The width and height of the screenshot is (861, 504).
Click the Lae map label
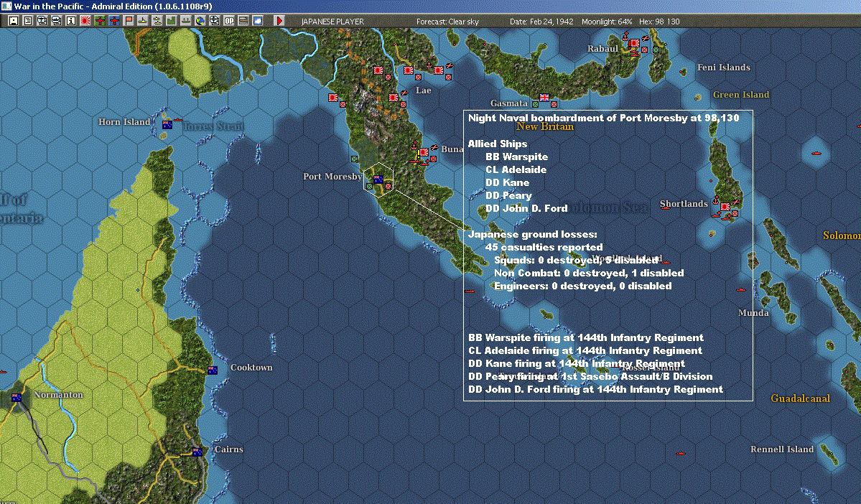point(423,90)
